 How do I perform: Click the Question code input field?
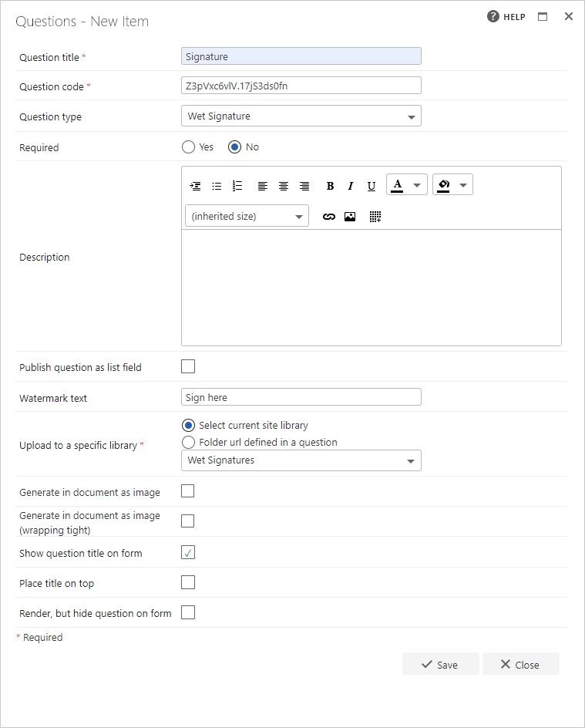click(x=301, y=86)
